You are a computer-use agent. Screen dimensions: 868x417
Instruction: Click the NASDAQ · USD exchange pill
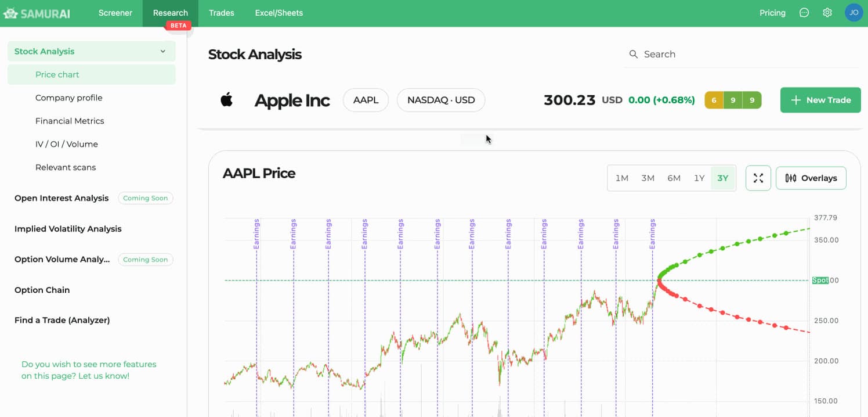pos(441,100)
